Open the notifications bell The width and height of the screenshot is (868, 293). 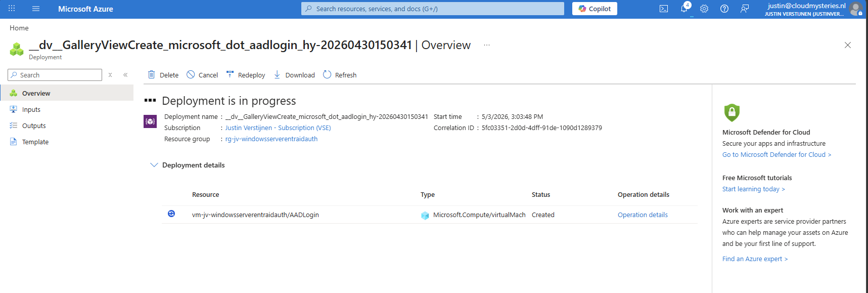coord(684,9)
